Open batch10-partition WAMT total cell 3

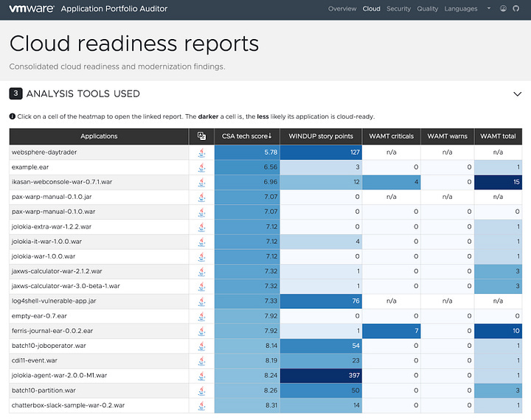coord(498,391)
